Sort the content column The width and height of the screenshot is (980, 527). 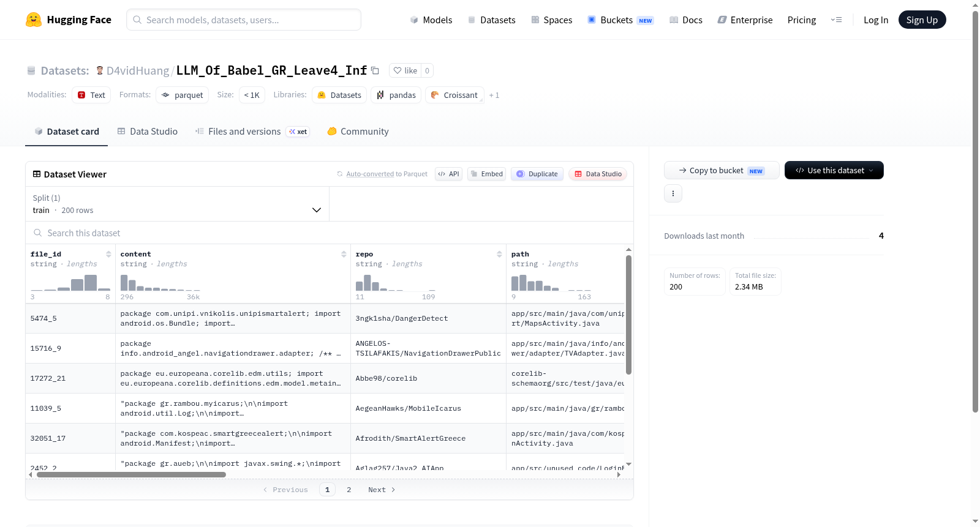(344, 254)
